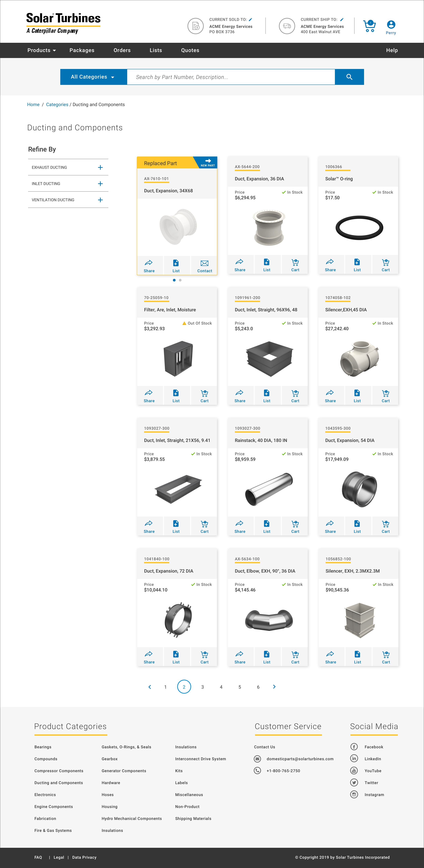Edit Current Ship To with pencil icon
This screenshot has width=424, height=868.
click(x=342, y=20)
